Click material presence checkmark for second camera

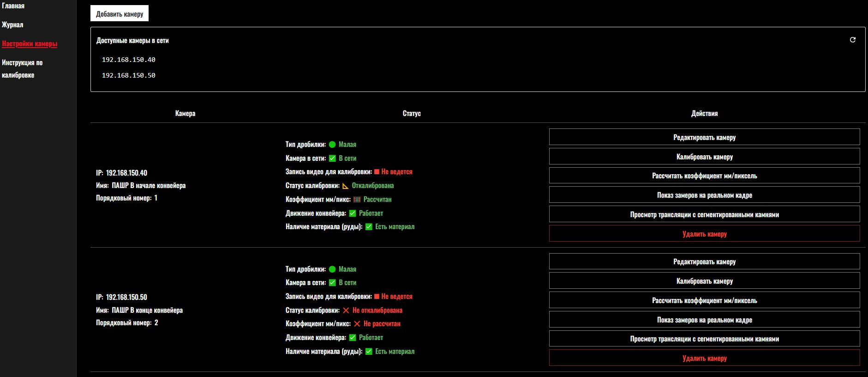pyautogui.click(x=369, y=352)
